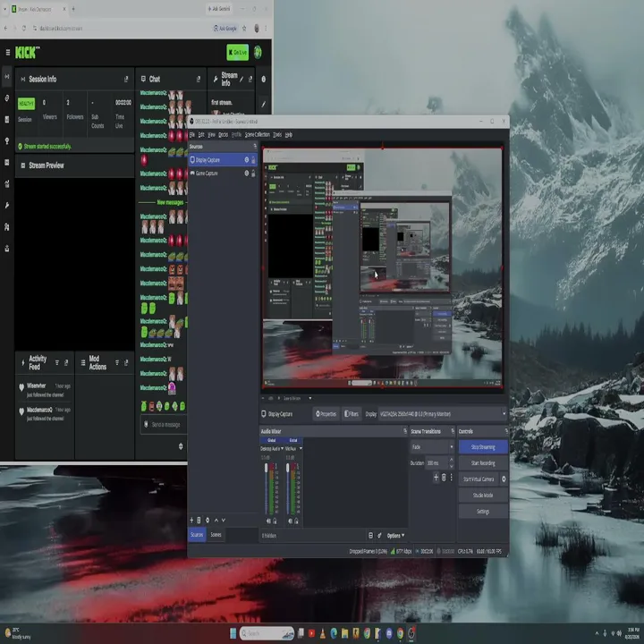Open chat settings gear below message box

coord(181,446)
